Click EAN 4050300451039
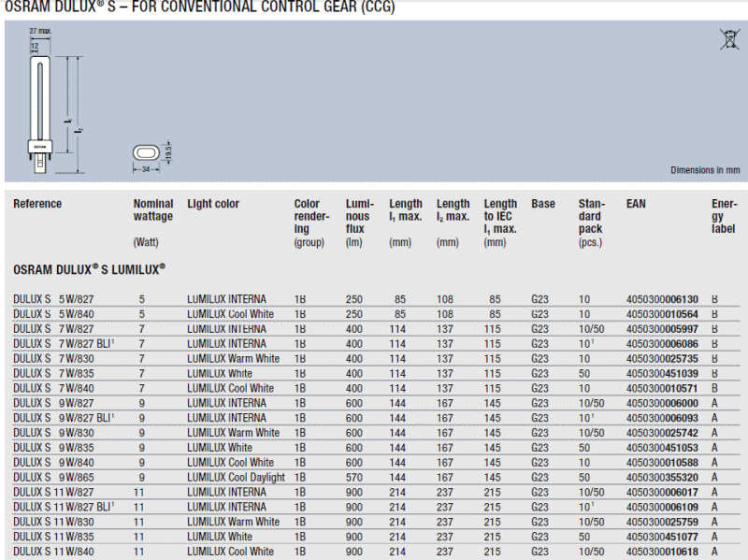The image size is (748, 560). 662,373
